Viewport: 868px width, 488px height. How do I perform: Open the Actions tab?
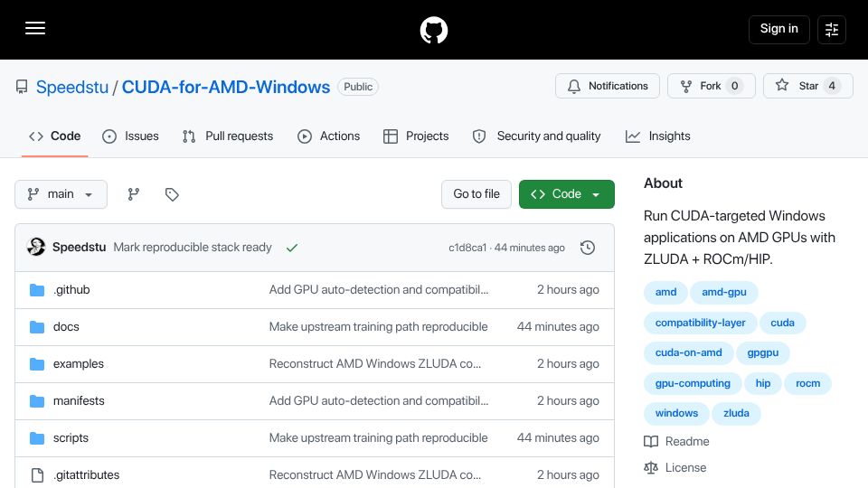click(x=329, y=136)
